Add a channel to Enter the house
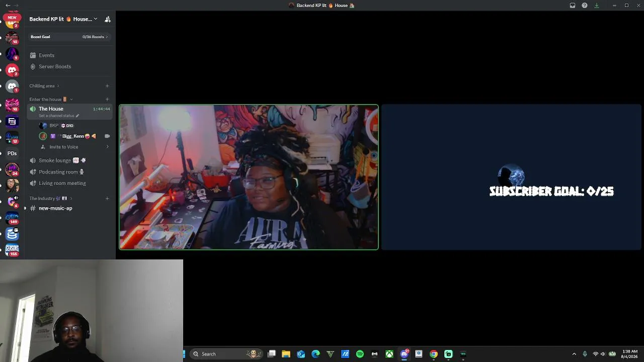644x362 pixels. tap(107, 100)
